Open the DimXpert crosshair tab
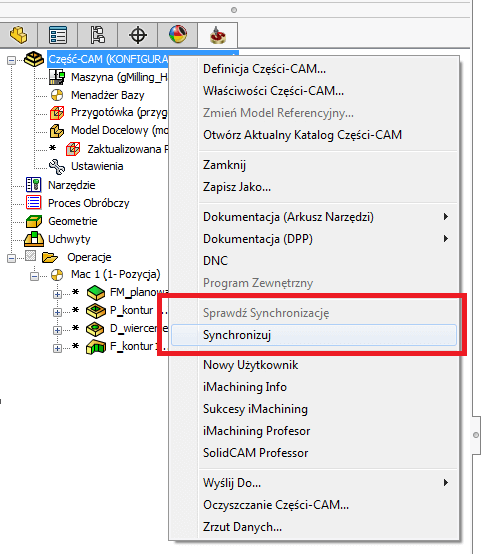The image size is (490, 554). point(137,35)
